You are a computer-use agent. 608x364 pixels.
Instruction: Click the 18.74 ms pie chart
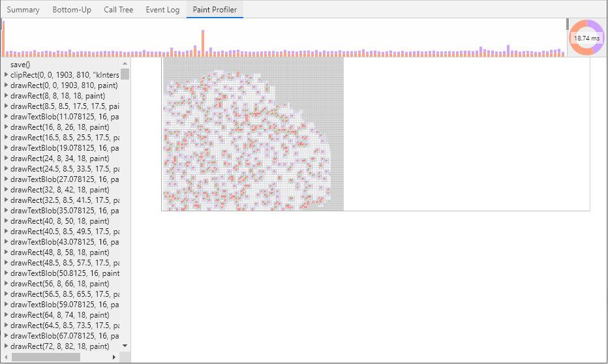586,38
